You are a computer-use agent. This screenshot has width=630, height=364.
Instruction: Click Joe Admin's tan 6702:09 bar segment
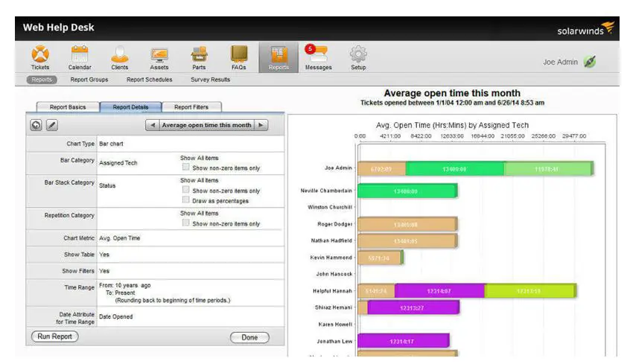point(382,169)
